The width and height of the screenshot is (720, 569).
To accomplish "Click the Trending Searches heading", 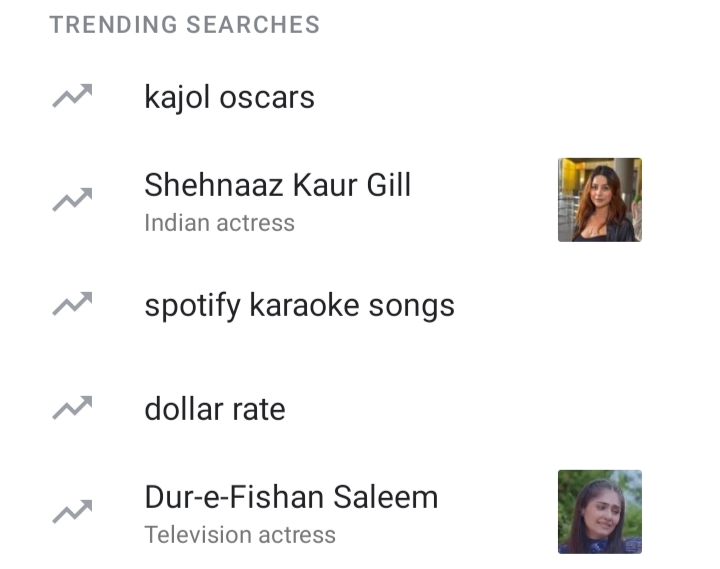I will click(x=185, y=25).
